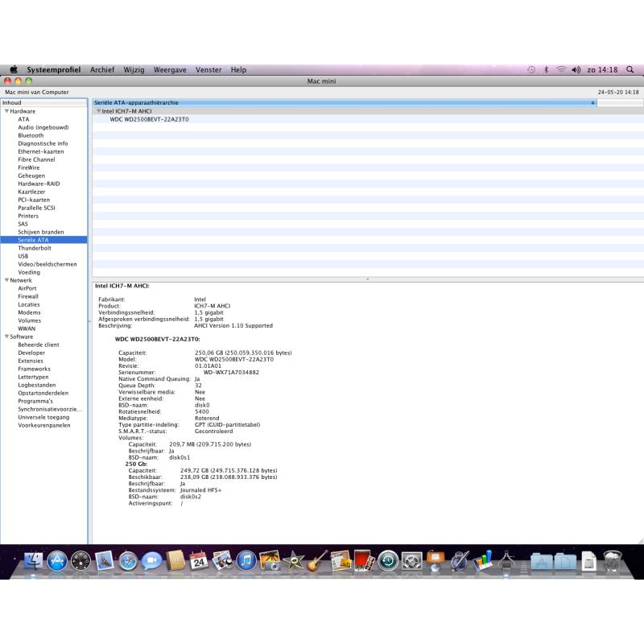Select Audio (ingebouwd) in the sidebar
This screenshot has height=644, width=644.
[x=43, y=127]
